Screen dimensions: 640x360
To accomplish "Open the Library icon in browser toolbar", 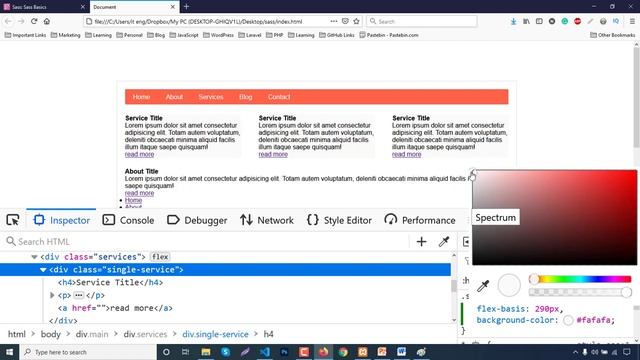I will point(526,21).
